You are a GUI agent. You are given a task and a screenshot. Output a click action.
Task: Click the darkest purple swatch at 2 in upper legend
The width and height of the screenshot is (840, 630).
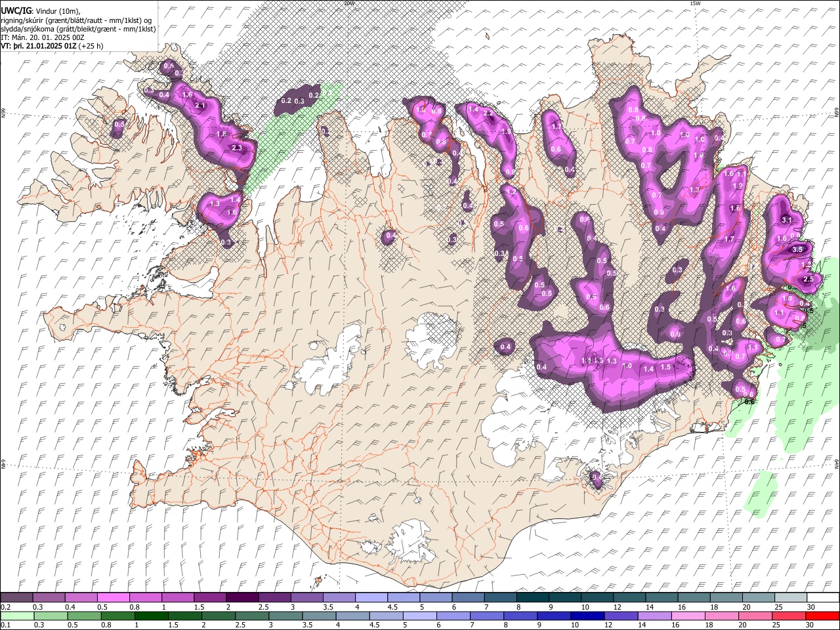(x=242, y=598)
